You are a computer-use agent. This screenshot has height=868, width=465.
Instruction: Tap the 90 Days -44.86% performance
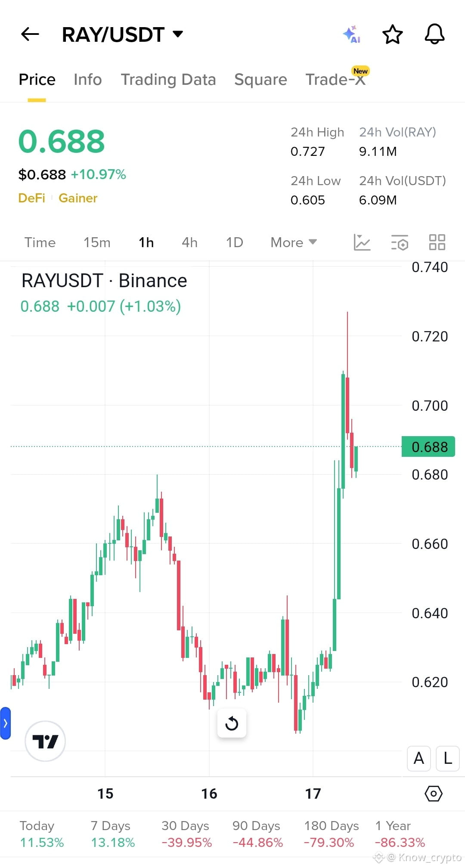coord(257,834)
